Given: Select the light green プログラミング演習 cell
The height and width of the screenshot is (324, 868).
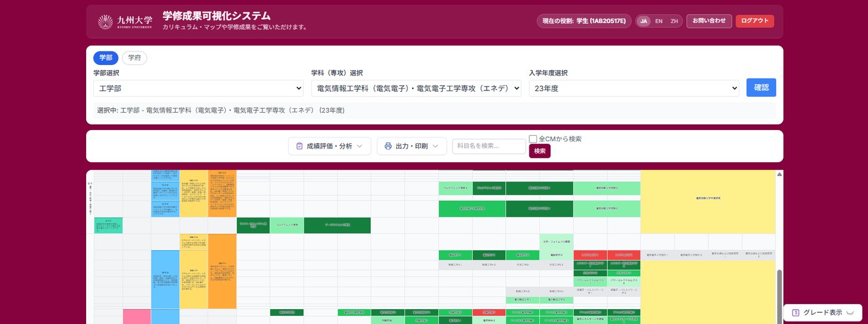Looking at the screenshot, I should pos(286,225).
